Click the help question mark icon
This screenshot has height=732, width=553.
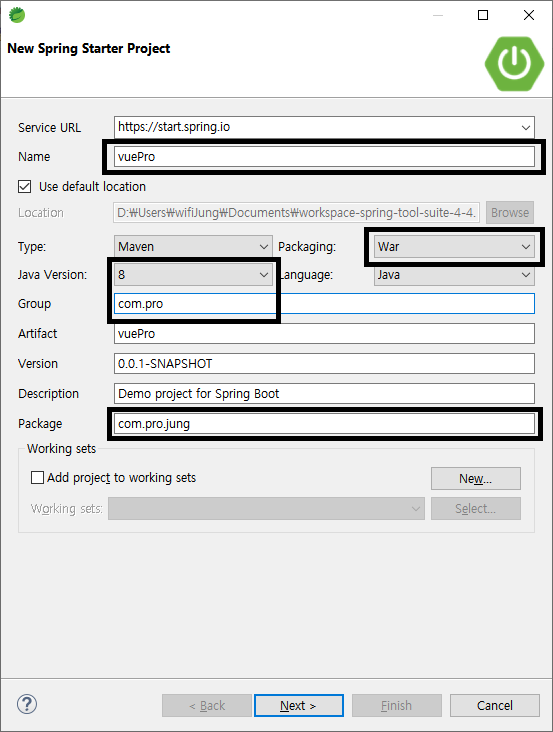tap(27, 704)
